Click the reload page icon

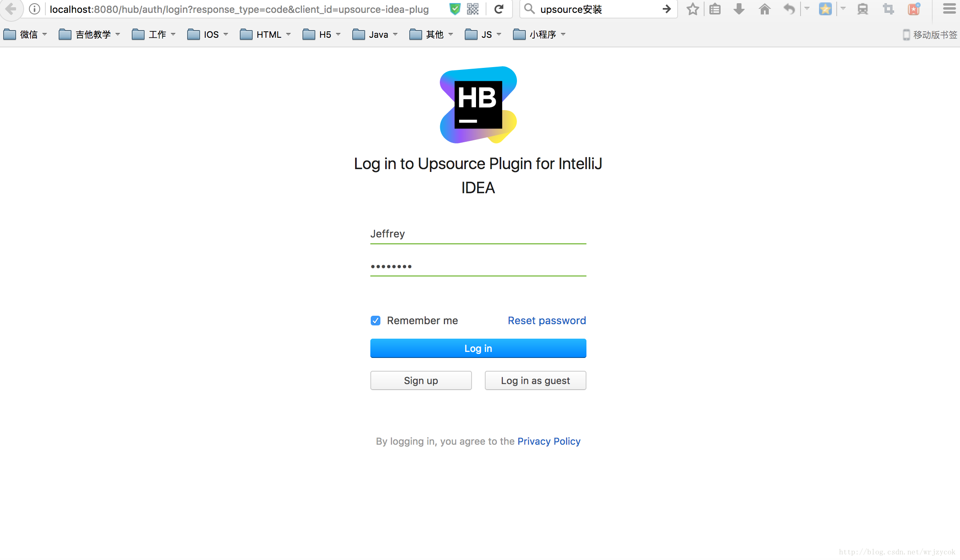click(x=500, y=10)
